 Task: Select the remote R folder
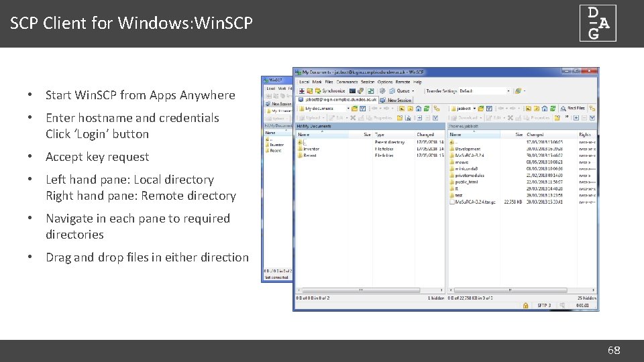click(454, 189)
